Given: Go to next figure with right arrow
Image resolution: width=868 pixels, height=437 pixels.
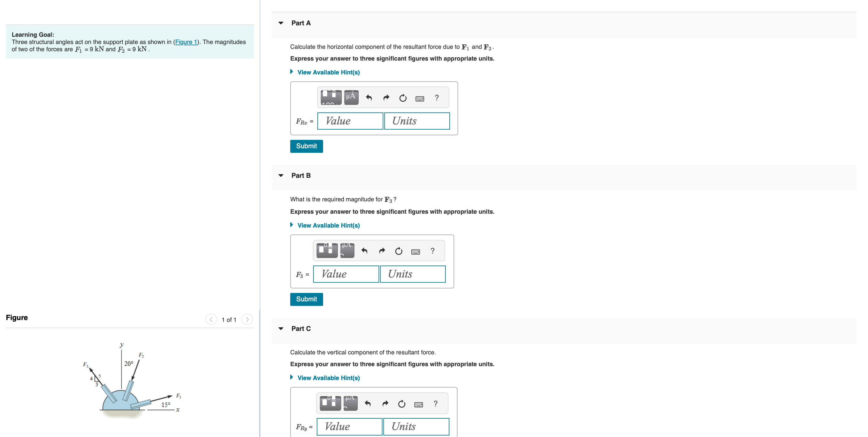Looking at the screenshot, I should tap(247, 319).
